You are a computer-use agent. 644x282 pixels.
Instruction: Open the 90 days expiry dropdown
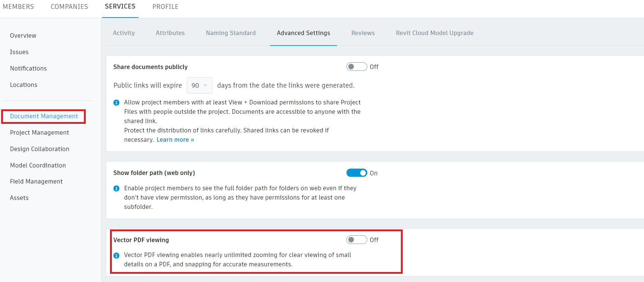[x=200, y=85]
